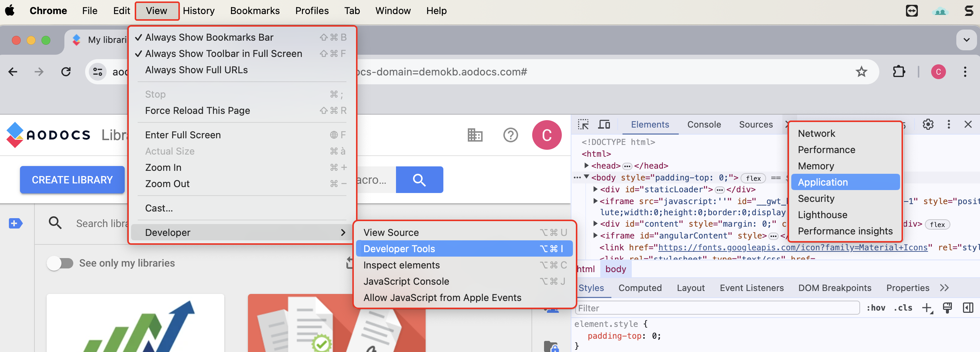Image resolution: width=980 pixels, height=352 pixels.
Task: Click the body breadcrumb
Action: click(x=615, y=269)
